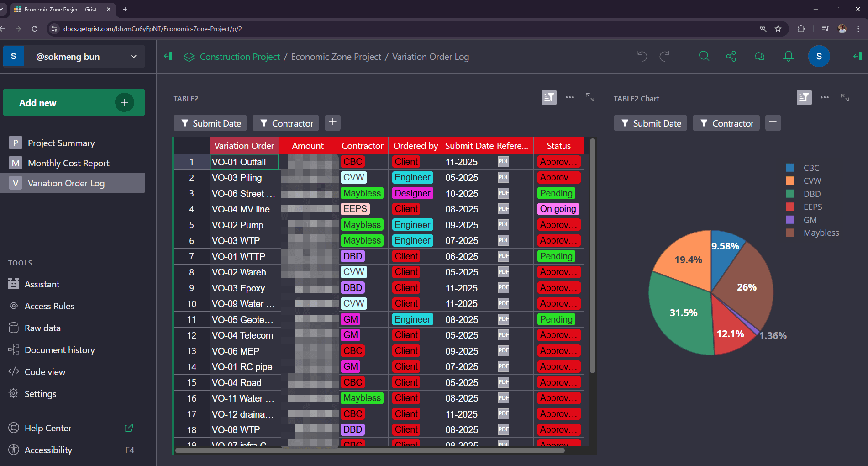Screen dimensions: 868x466
Task: Open the PDF reference in row 1
Action: tap(503, 161)
